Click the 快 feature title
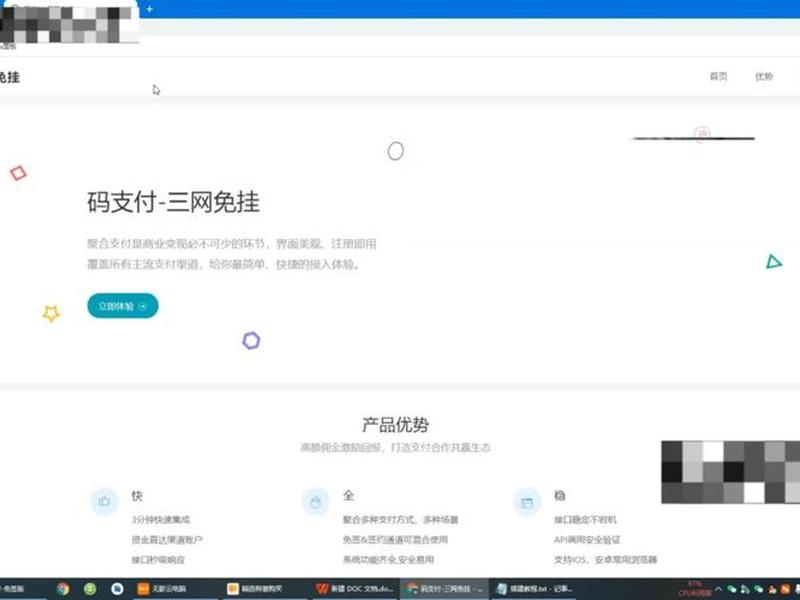Viewport: 800px width, 600px height. point(137,495)
